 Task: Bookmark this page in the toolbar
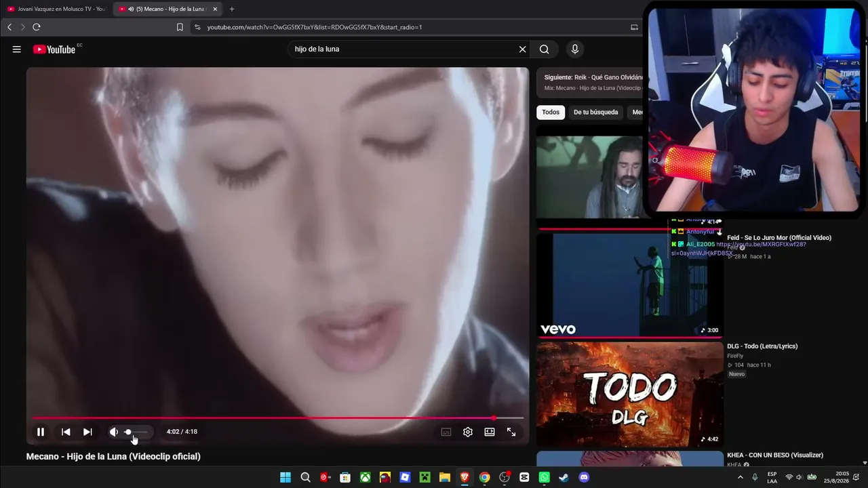180,27
